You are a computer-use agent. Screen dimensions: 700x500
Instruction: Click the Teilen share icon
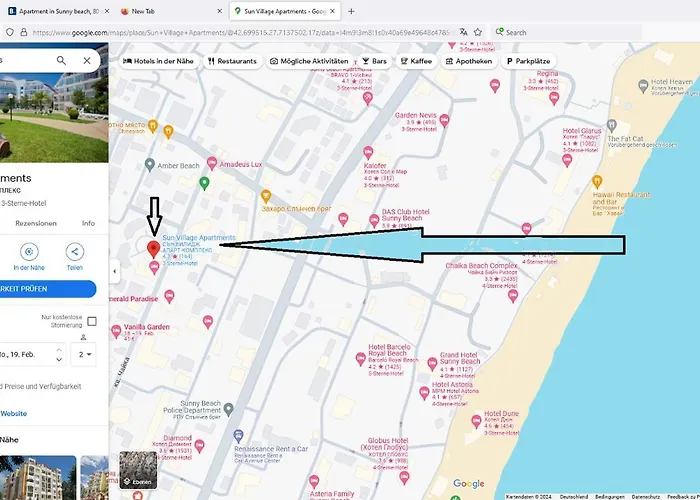click(75, 252)
